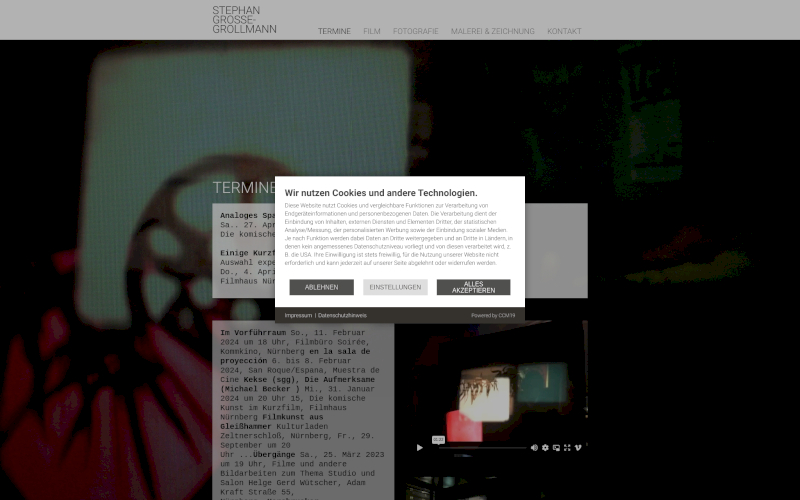This screenshot has height=500, width=800.
Task: Seek on the video progress bar
Action: [480, 447]
